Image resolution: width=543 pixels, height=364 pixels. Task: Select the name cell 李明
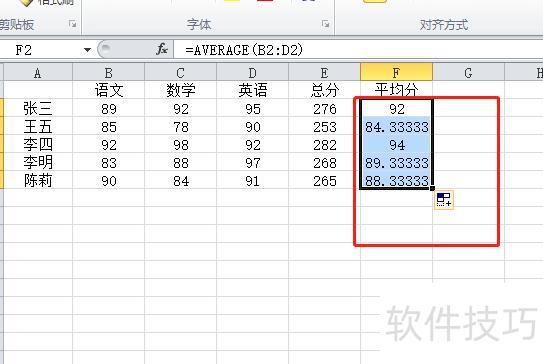pyautogui.click(x=38, y=162)
